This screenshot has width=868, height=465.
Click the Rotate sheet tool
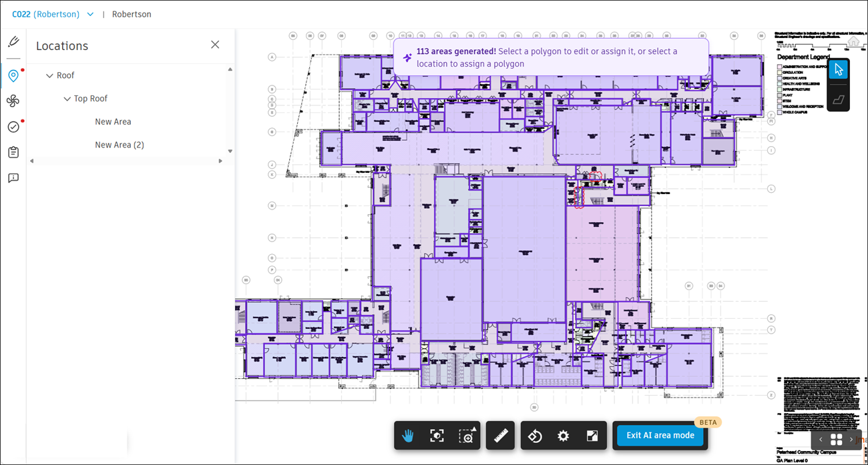535,436
